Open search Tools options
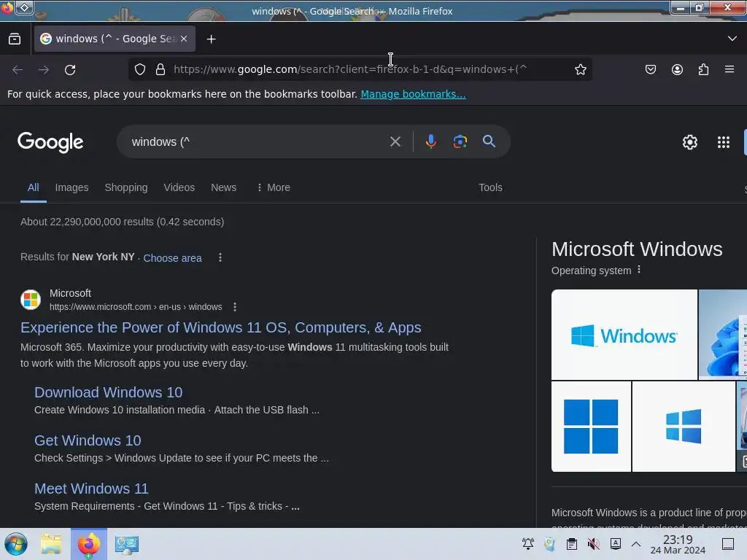The width and height of the screenshot is (747, 560). (x=490, y=187)
